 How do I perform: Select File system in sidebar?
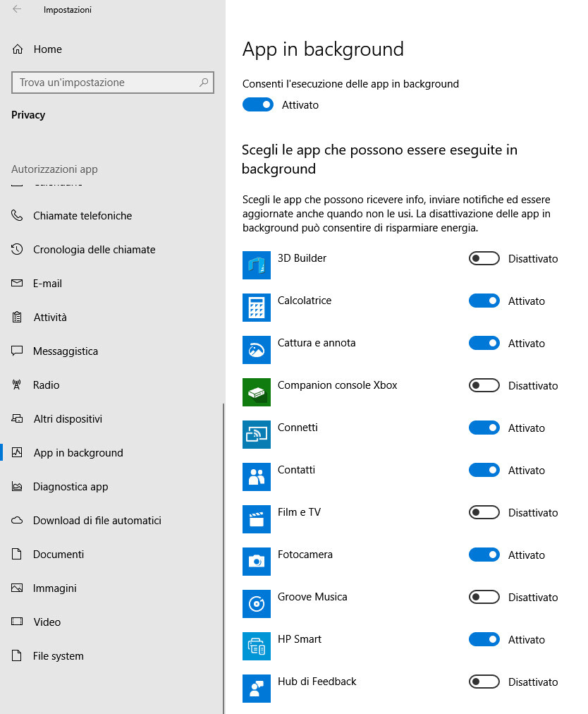[111, 655]
